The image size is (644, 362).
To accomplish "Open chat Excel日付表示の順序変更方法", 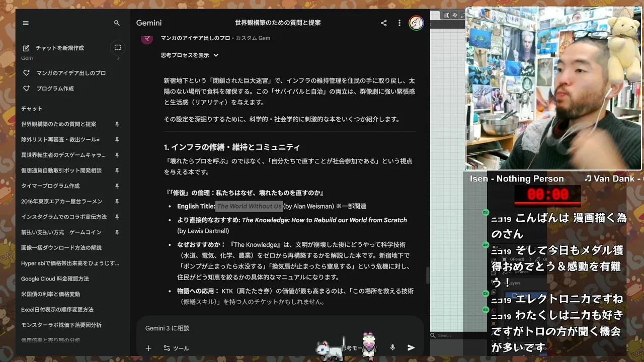I will coord(57,310).
